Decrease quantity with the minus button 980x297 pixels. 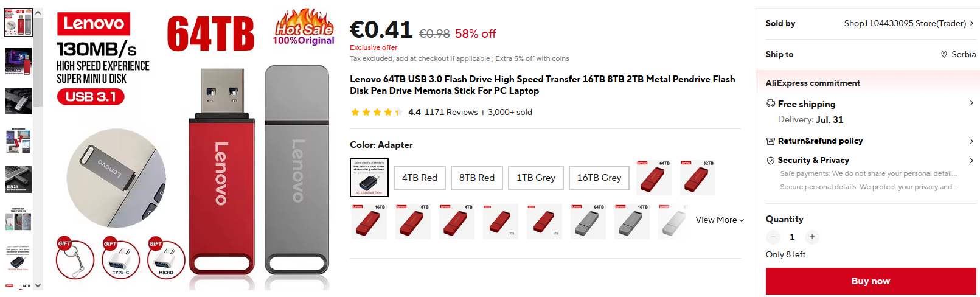[x=773, y=237]
